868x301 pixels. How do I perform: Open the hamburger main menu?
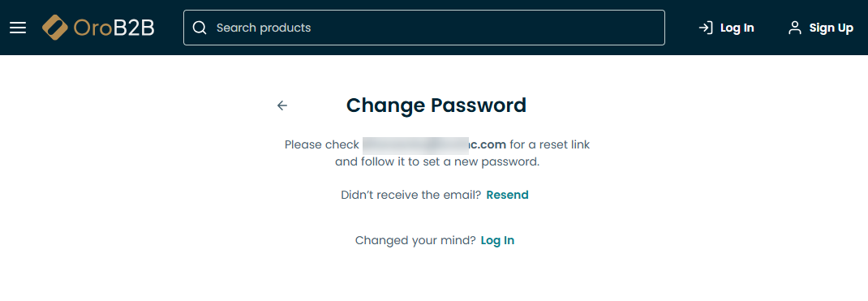(18, 28)
